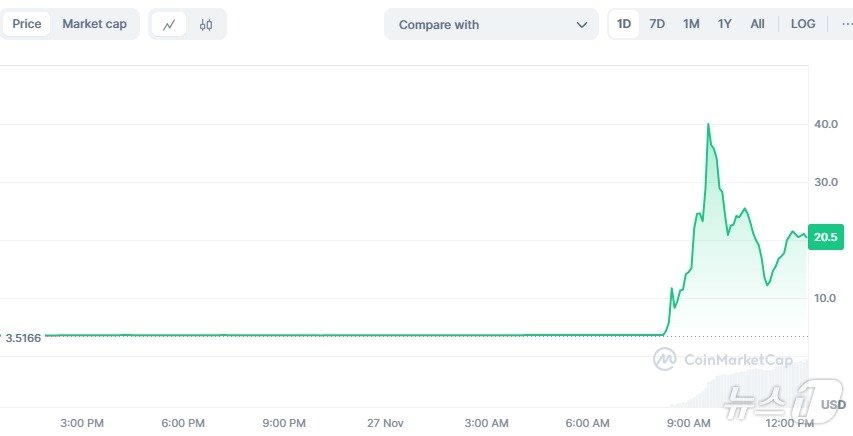
Task: Expand the Compare with chevron arrow
Action: coord(582,24)
